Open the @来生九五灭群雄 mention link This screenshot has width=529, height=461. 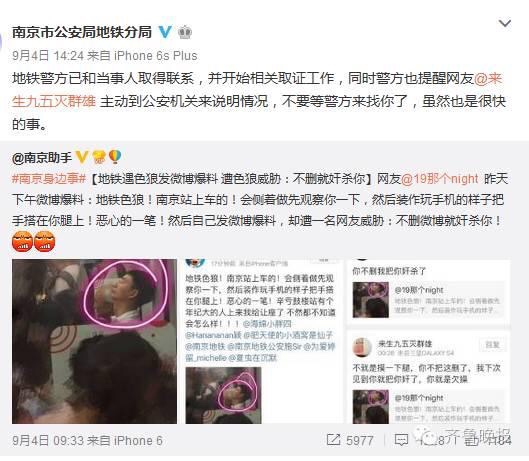pos(257,90)
